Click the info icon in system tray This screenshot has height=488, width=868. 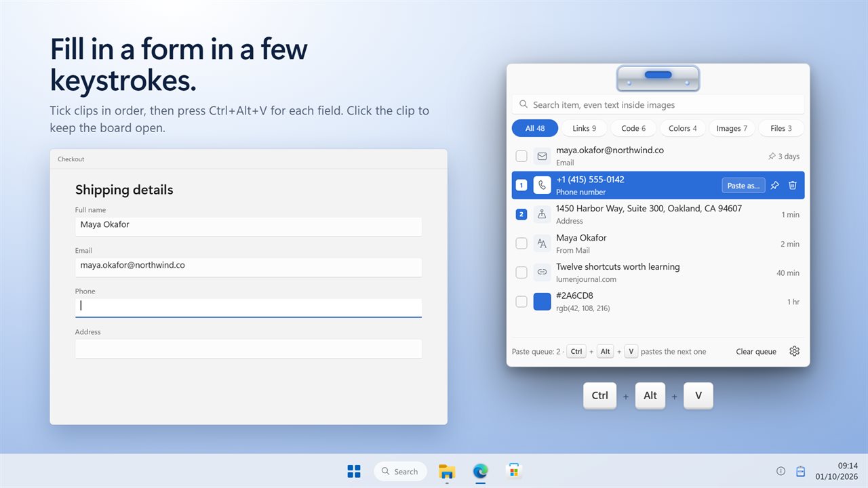pyautogui.click(x=781, y=471)
